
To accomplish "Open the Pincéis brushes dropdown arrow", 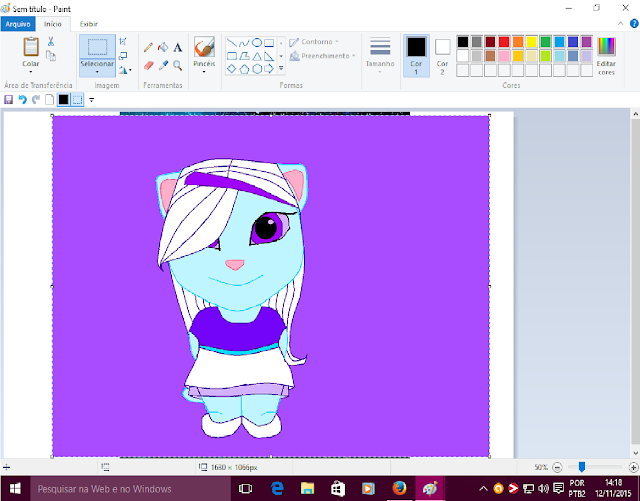I will coord(204,72).
